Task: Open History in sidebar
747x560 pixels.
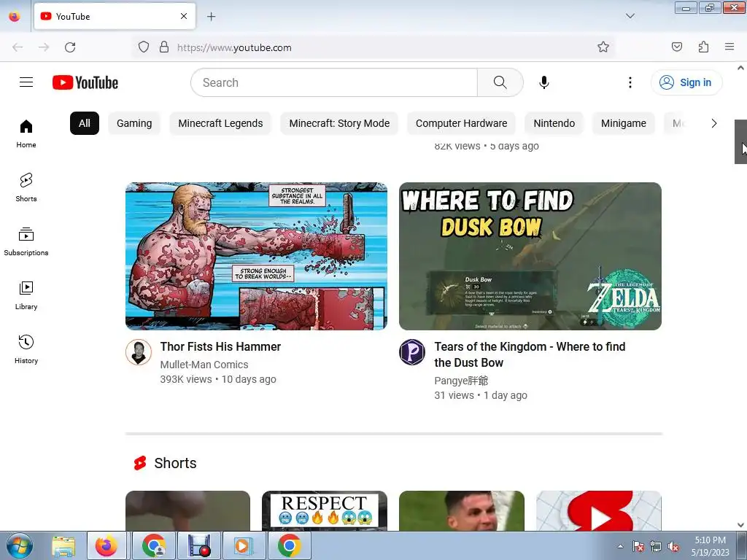Action: coord(26,349)
